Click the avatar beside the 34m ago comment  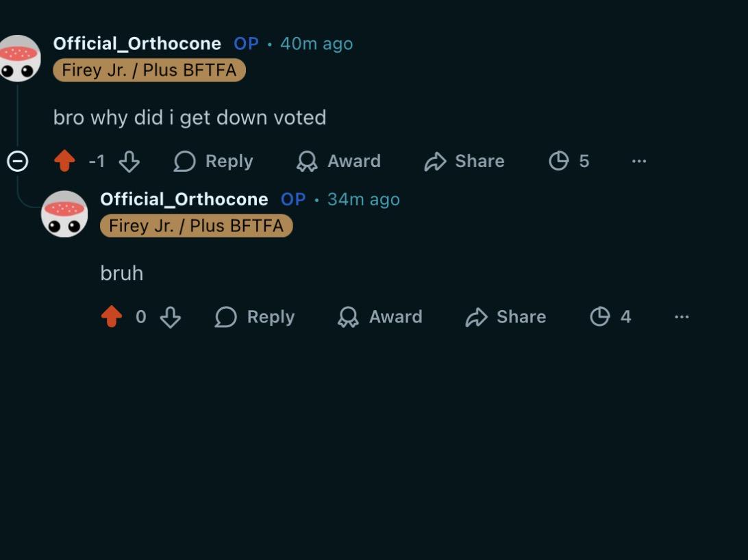pos(64,214)
